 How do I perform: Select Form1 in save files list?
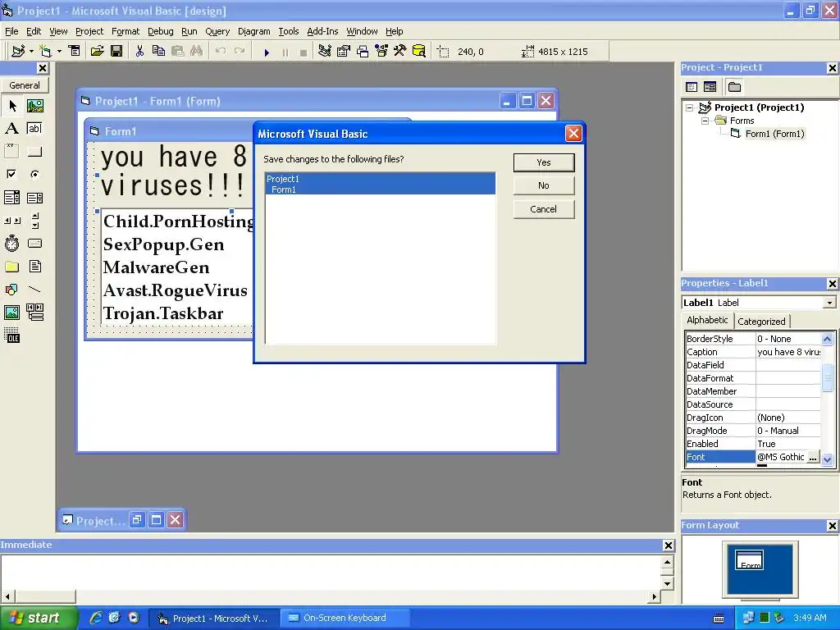pos(381,189)
